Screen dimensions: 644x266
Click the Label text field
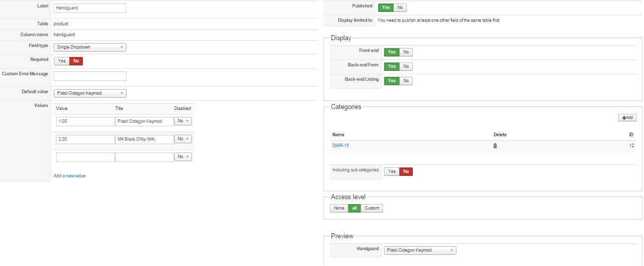(90, 8)
